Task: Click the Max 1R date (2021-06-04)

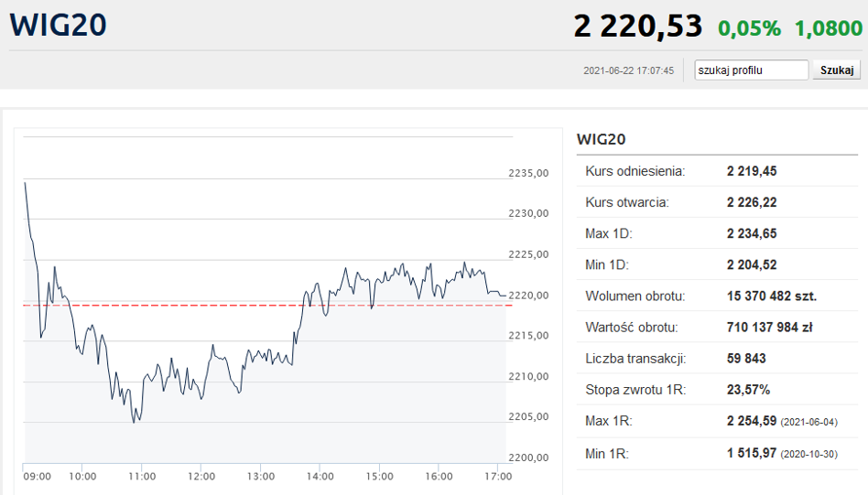Action: 809,422
